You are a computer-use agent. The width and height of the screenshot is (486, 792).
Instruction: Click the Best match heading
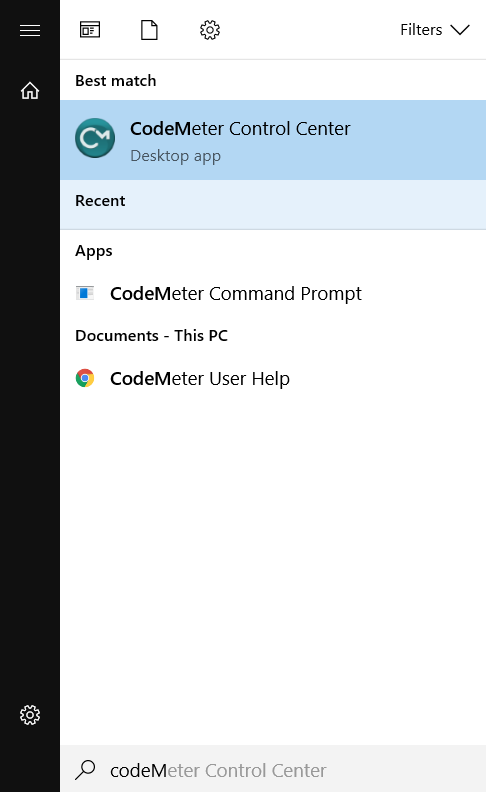coord(116,81)
